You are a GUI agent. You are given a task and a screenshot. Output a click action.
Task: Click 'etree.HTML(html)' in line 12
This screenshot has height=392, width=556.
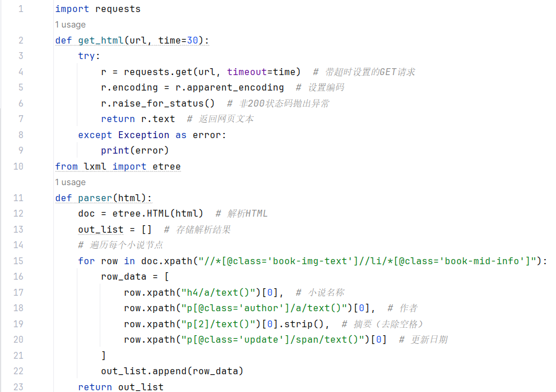(x=158, y=214)
